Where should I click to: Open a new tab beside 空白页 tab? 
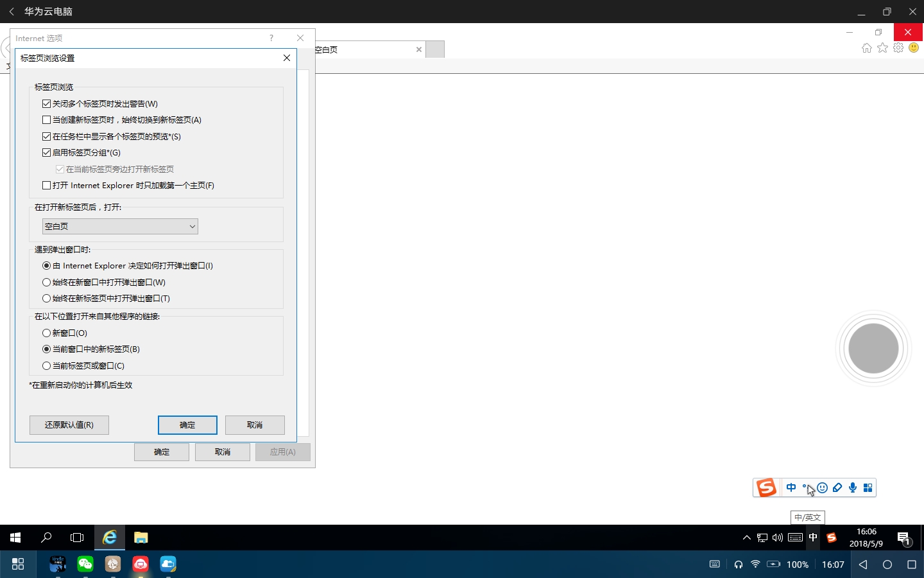pyautogui.click(x=435, y=49)
